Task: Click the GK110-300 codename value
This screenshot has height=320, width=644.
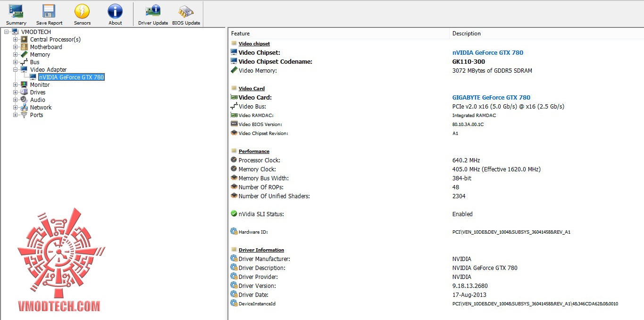Action: click(x=468, y=61)
